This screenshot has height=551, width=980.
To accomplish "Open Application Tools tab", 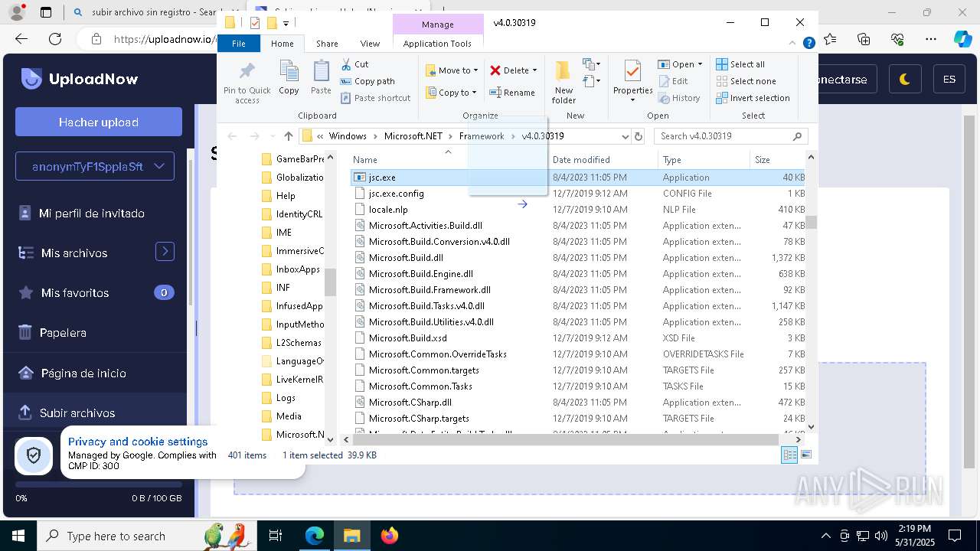I will coord(437,44).
